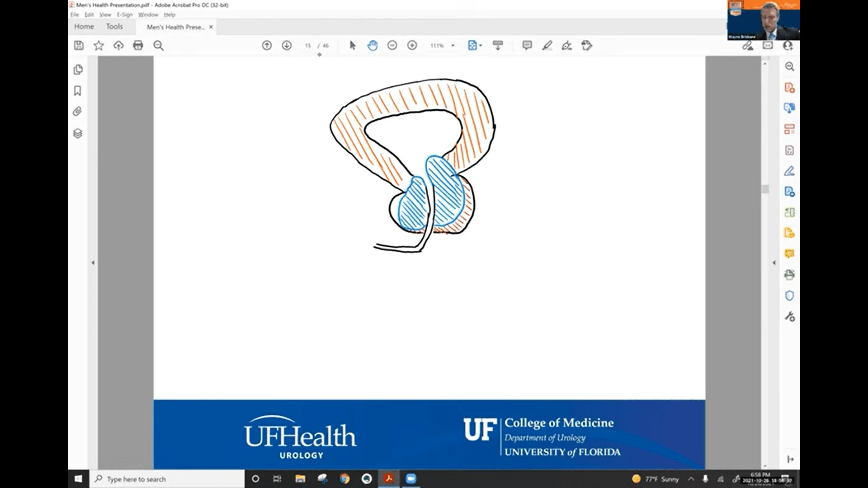The image size is (868, 488).
Task: Switch to the Home tab
Action: click(84, 27)
